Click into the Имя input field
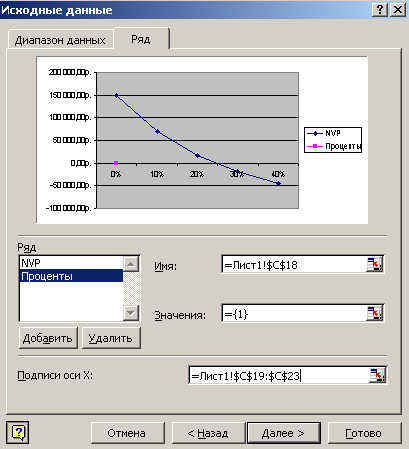 click(x=294, y=265)
